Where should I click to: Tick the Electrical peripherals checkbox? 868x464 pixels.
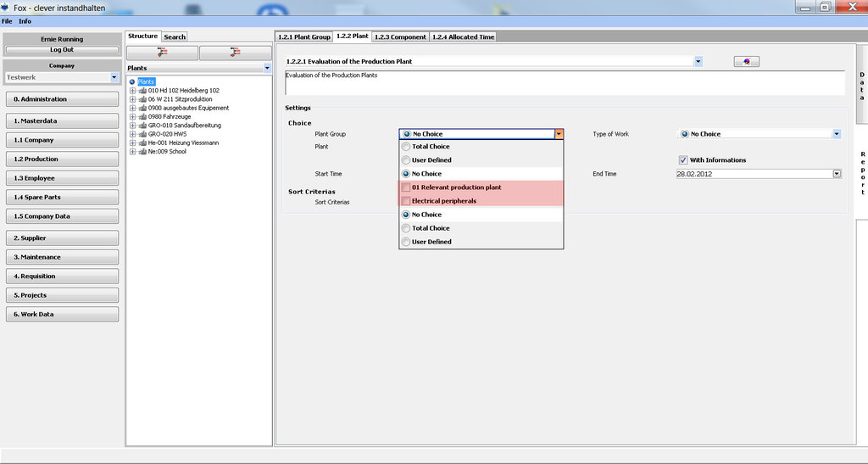point(406,201)
